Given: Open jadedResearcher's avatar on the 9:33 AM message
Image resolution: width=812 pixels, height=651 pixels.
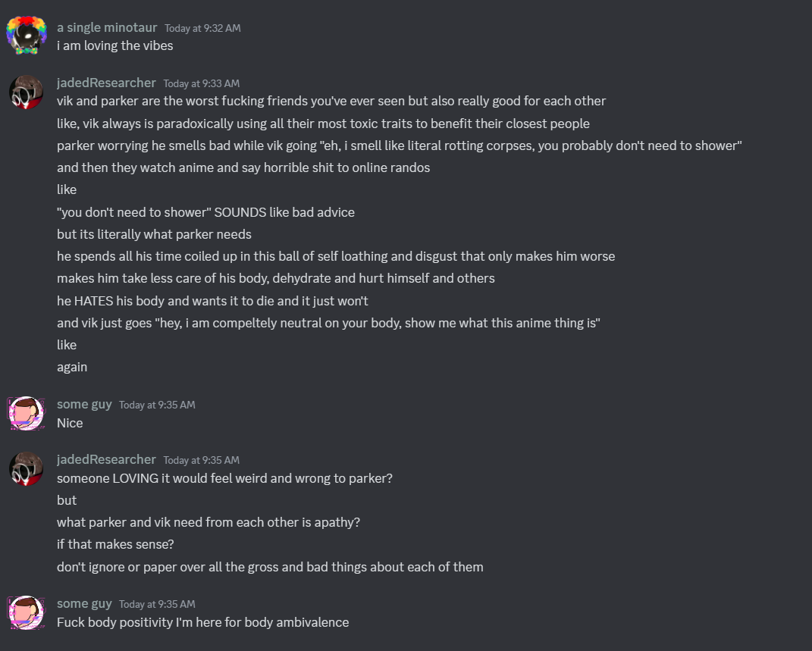Looking at the screenshot, I should point(26,92).
